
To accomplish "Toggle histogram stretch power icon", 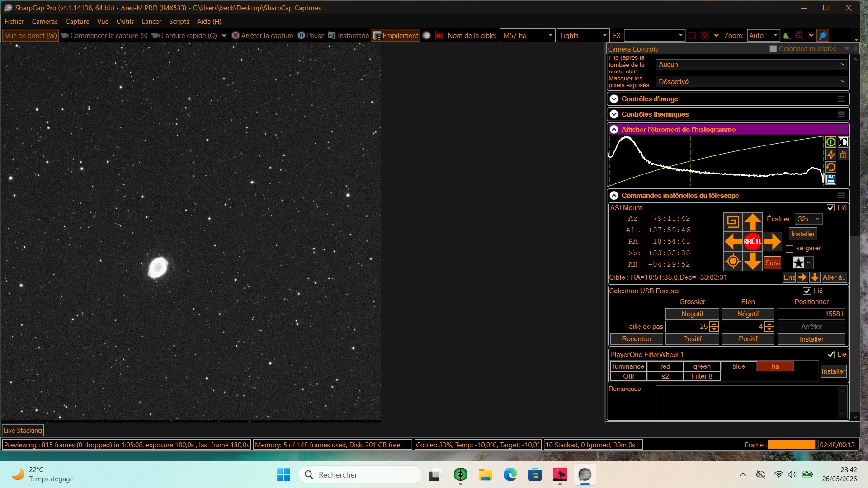I will click(830, 142).
